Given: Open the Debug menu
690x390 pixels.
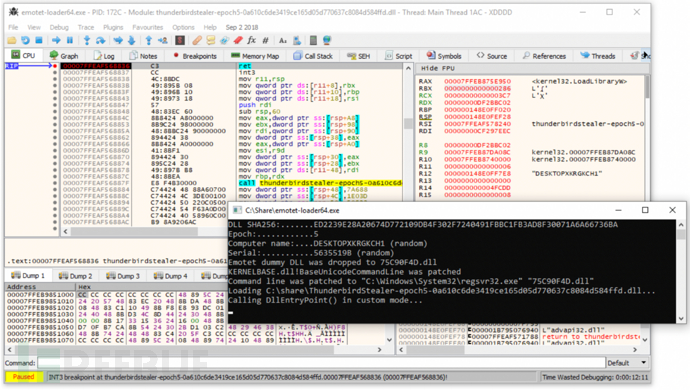Looking at the screenshot, I should pyautogui.click(x=59, y=27).
